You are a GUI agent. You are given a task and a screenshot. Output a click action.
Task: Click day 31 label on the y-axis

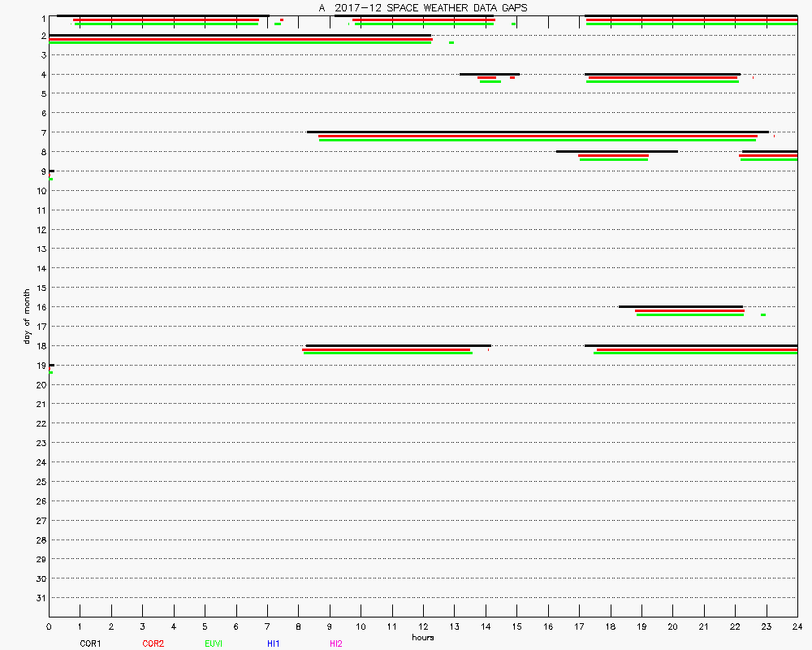40,598
